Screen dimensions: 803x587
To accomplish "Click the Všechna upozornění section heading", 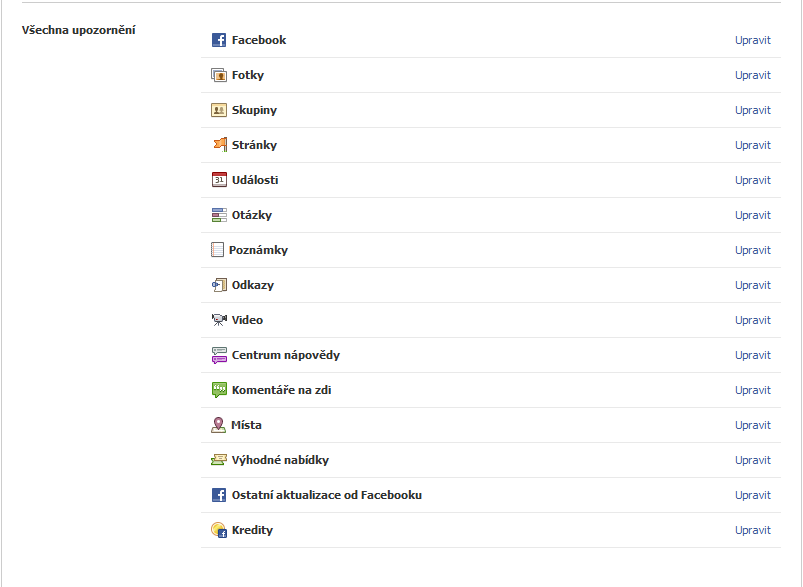I will 78,29.
